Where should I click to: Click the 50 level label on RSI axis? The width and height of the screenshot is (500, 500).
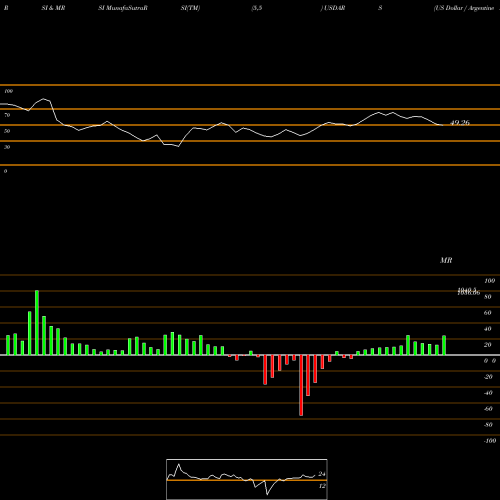point(7,131)
